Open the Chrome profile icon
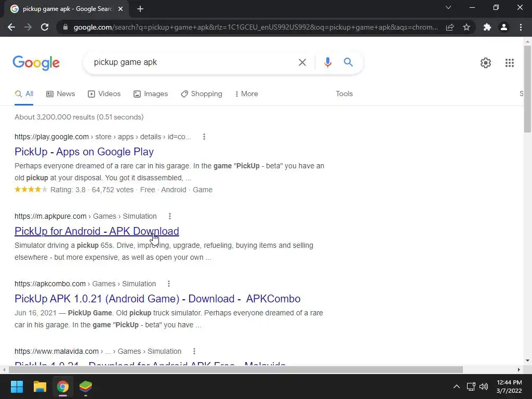 [x=504, y=27]
